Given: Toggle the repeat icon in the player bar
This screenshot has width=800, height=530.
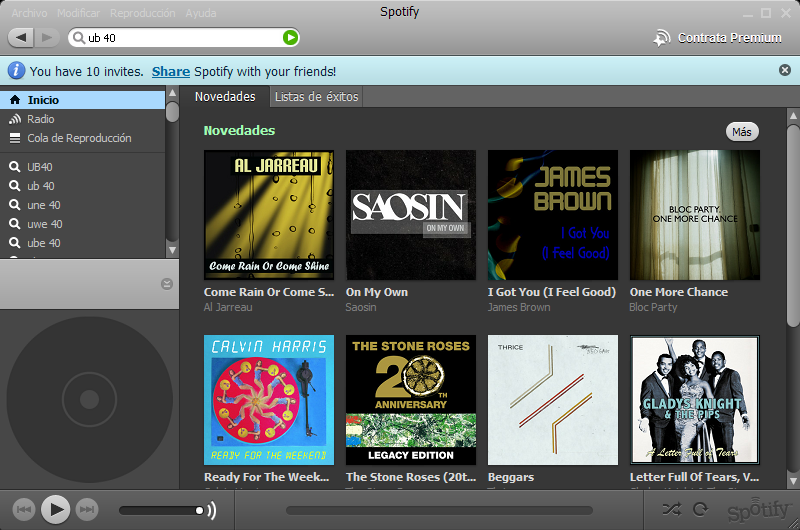Looking at the screenshot, I should click(x=700, y=509).
